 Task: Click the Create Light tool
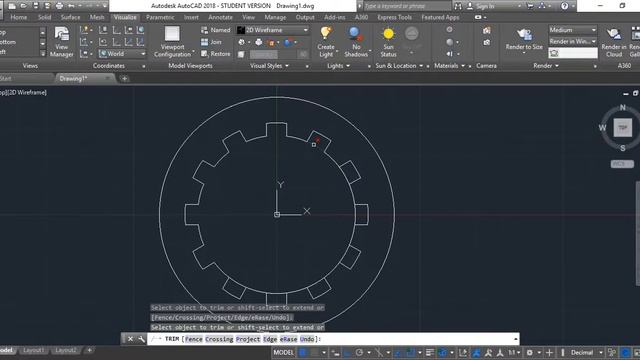pos(326,42)
